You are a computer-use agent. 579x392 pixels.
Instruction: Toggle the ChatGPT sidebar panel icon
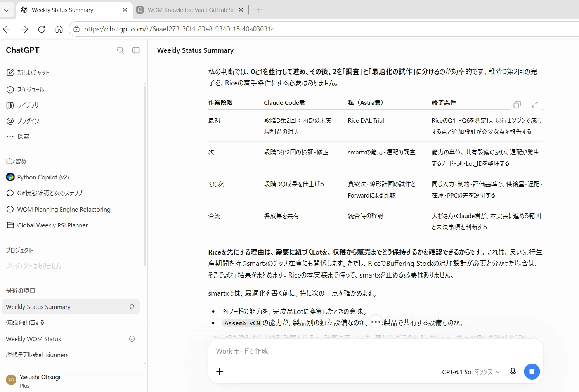click(x=136, y=50)
